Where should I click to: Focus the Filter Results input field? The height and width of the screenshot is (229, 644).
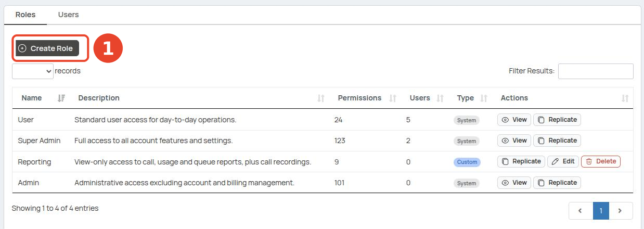(x=596, y=71)
